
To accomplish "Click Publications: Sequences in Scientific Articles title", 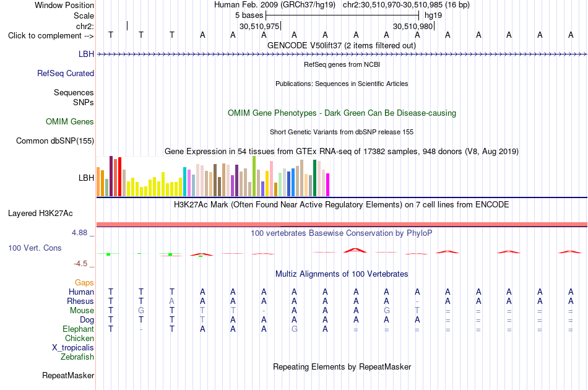I will tap(342, 84).
